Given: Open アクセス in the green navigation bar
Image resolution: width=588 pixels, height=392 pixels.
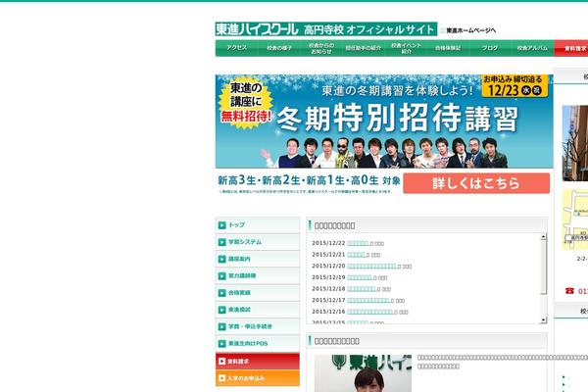Looking at the screenshot, I should pos(236,48).
